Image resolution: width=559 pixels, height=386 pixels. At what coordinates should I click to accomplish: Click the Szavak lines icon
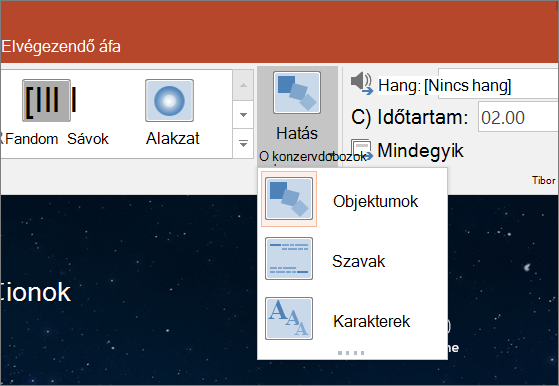(289, 259)
